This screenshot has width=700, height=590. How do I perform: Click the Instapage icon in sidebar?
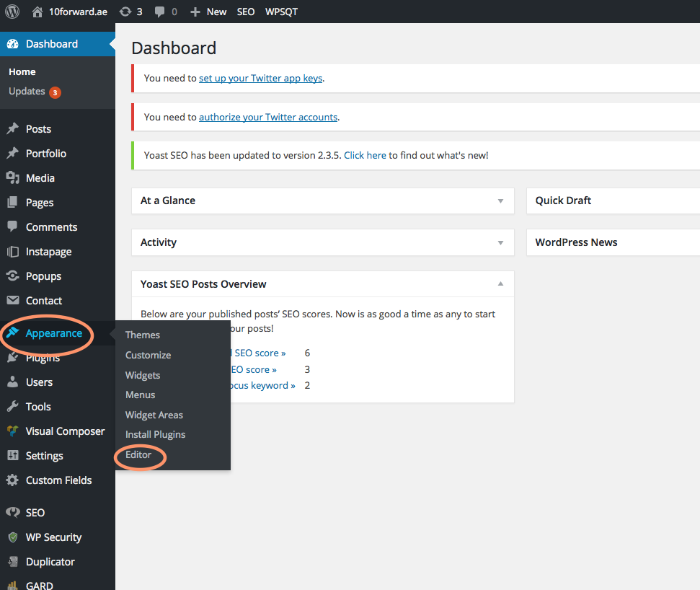pos(12,252)
